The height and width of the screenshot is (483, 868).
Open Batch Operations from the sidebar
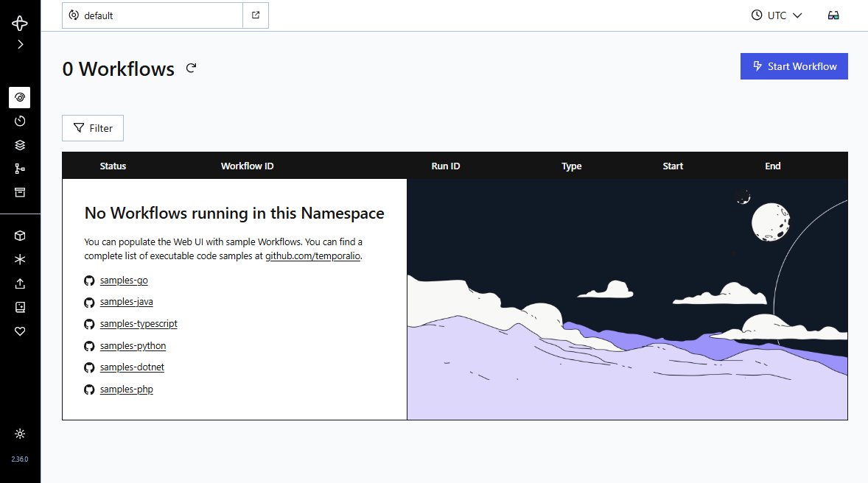click(x=20, y=168)
